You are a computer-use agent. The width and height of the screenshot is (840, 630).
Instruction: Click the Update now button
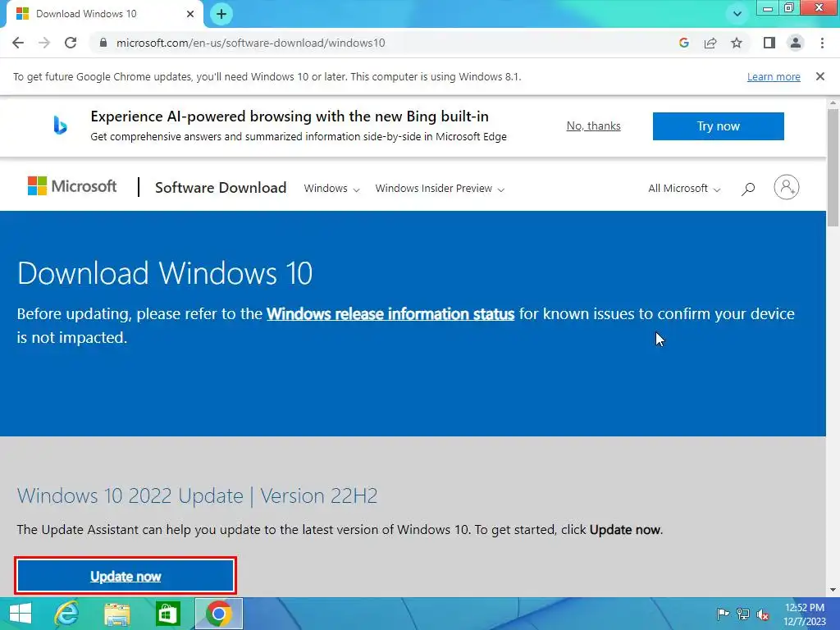pos(126,576)
